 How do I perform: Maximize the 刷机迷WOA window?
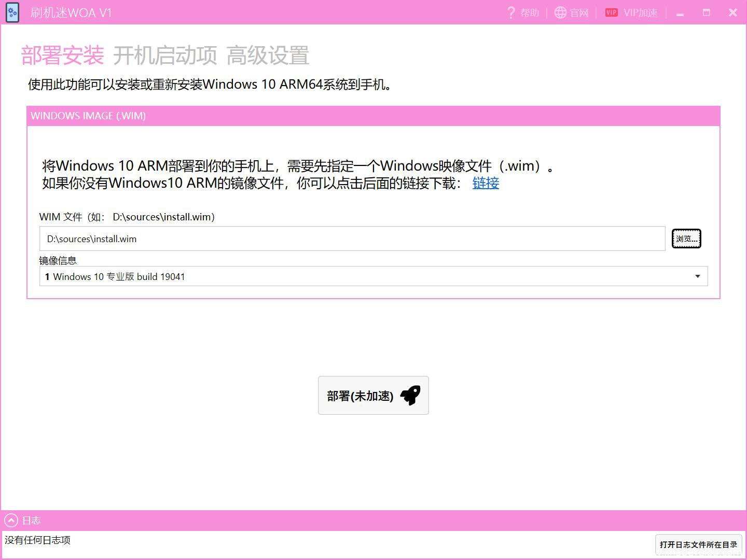tap(706, 12)
